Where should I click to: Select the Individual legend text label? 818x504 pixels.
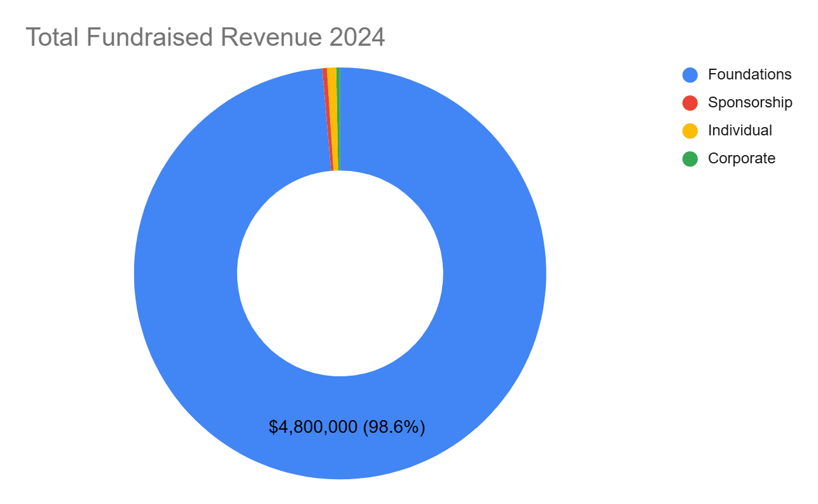(740, 130)
